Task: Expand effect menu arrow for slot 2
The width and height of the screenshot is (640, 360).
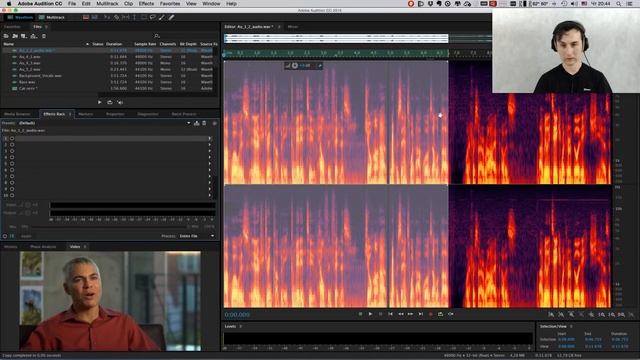Action: tap(210, 144)
